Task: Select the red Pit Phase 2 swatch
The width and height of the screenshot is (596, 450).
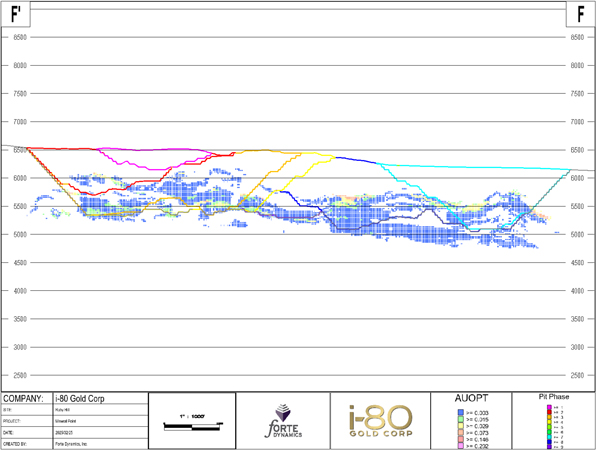Action: click(x=549, y=412)
